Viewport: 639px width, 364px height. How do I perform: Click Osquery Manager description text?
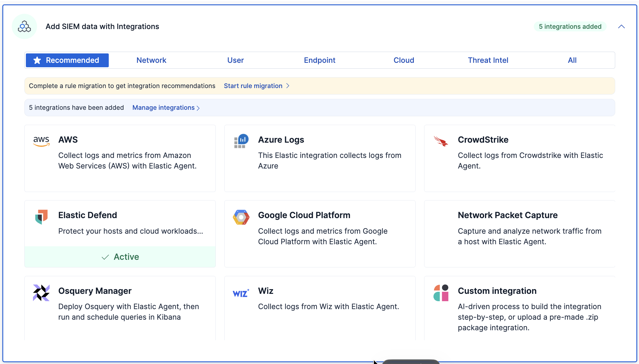pos(128,312)
